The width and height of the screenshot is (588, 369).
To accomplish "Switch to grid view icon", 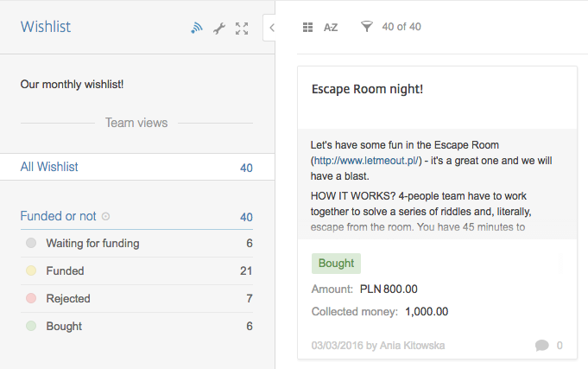I will [x=307, y=28].
